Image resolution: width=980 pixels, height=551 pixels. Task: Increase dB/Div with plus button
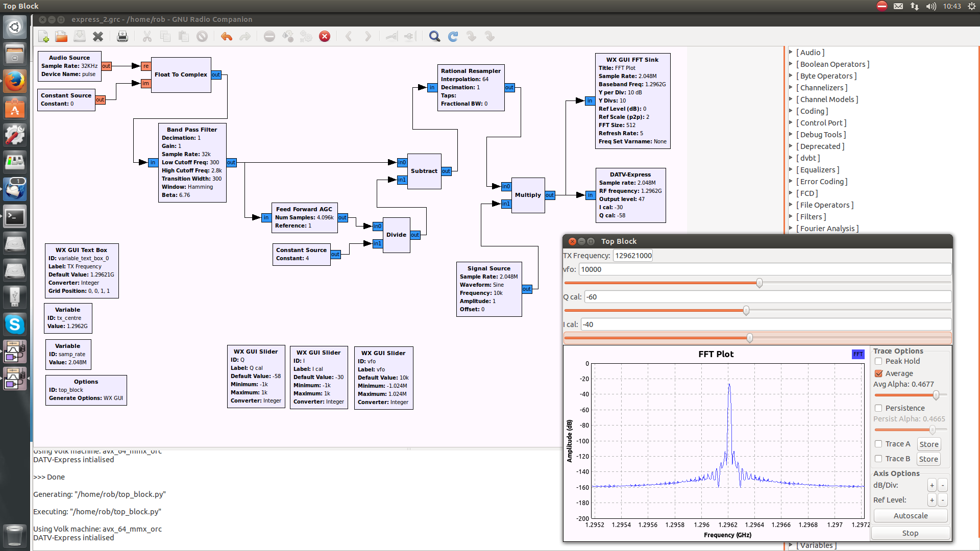pyautogui.click(x=932, y=485)
